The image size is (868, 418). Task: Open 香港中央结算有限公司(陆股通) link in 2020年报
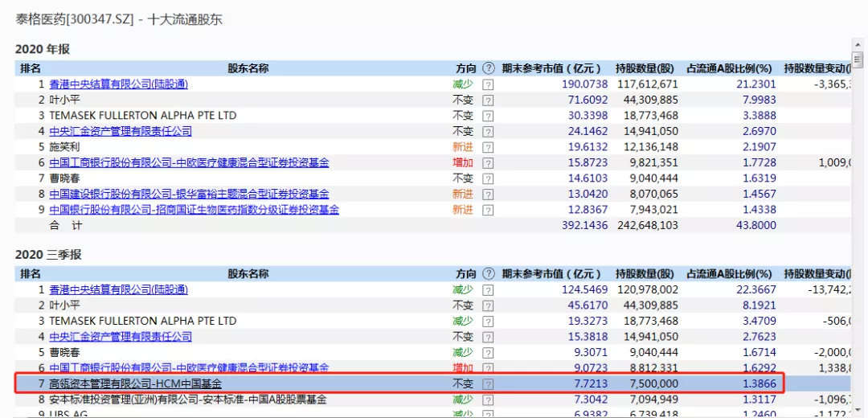pyautogui.click(x=118, y=84)
